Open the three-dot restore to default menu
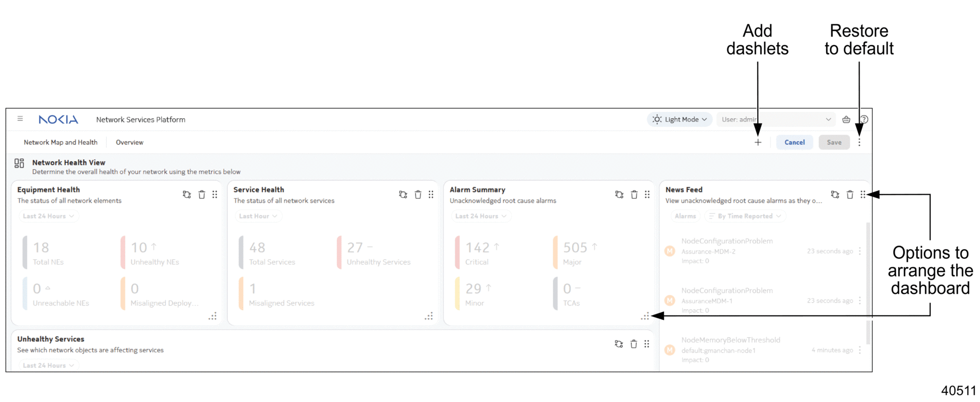Screen dimensions: 980x402 pyautogui.click(x=859, y=142)
